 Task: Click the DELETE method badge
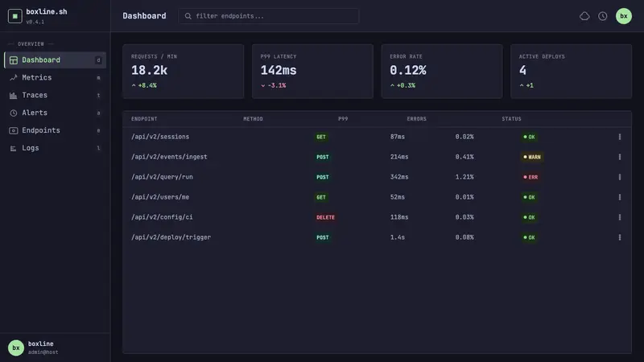coord(325,217)
